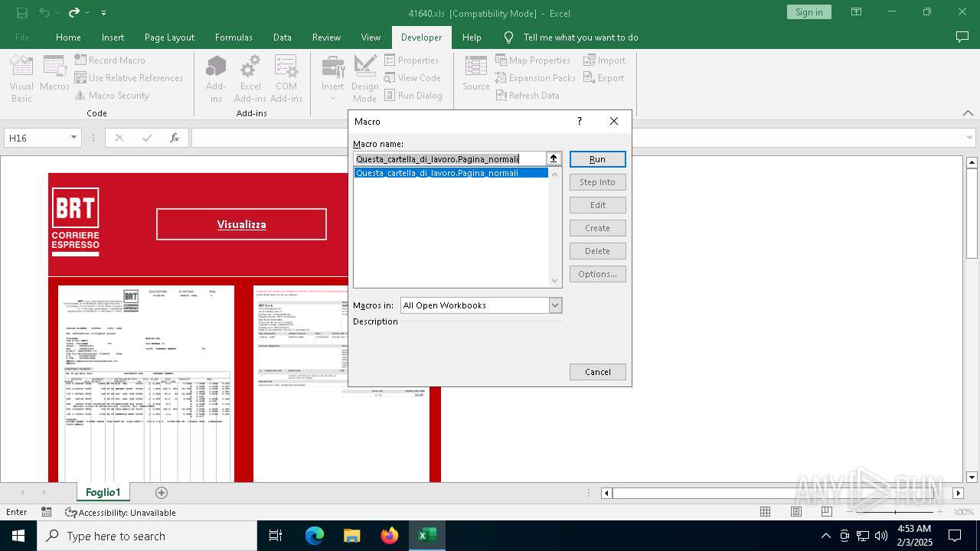
Task: Click the Macro name input field
Action: 449,159
